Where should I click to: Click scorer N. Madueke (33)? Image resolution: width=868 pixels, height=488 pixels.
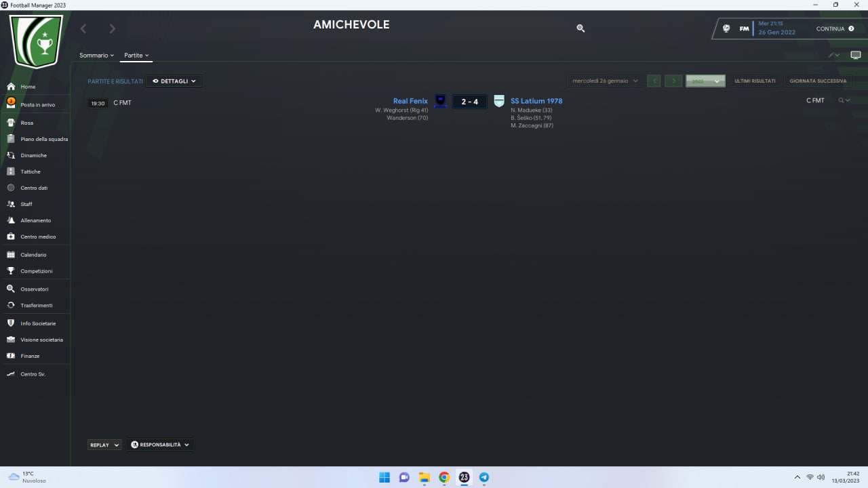pyautogui.click(x=532, y=110)
